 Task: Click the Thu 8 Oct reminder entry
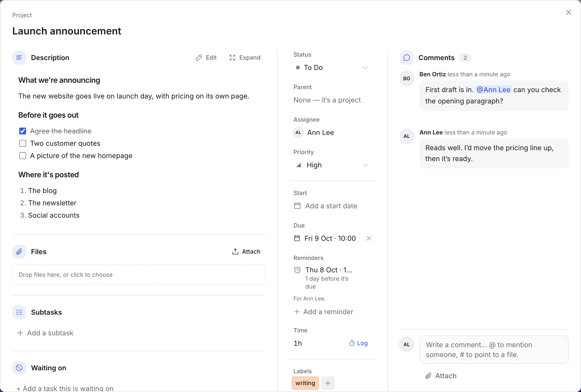(329, 270)
